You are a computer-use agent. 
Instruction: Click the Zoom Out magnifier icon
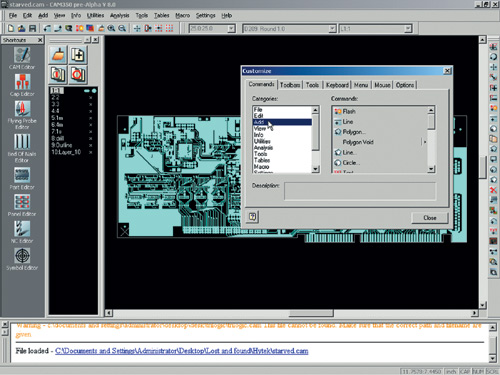pos(122,28)
